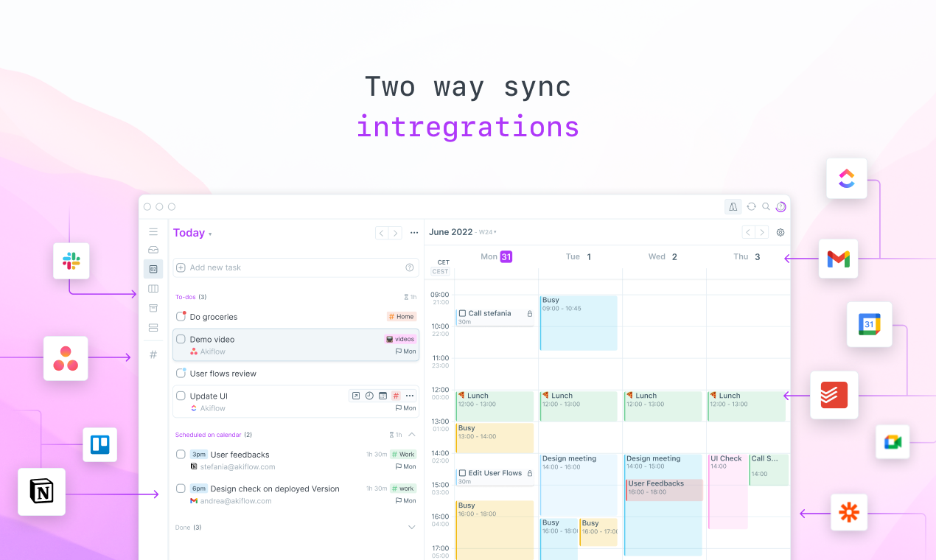
Task: Open Tuesday's Busy 09:00 - 10:45 event
Action: point(579,323)
